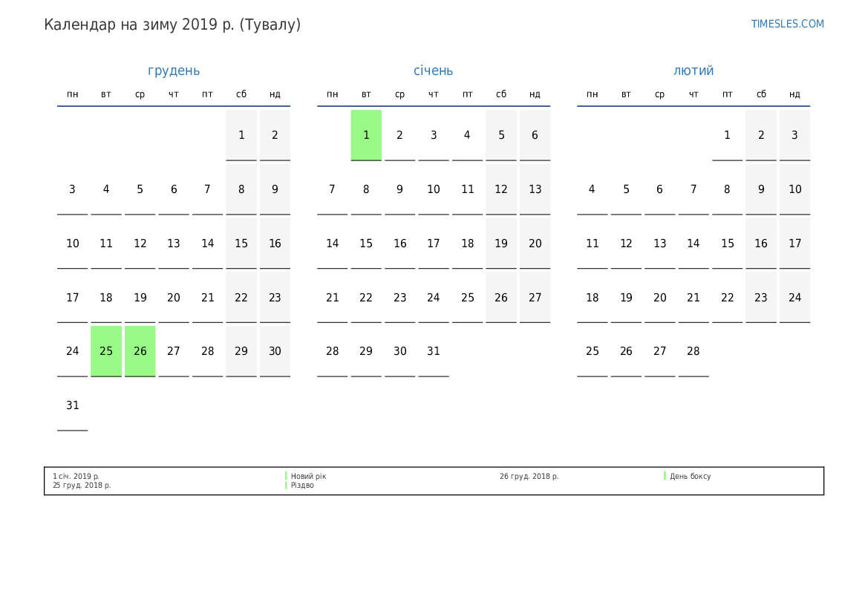Select green December 26 Boxing Day cell
This screenshot has height=614, width=868.
point(140,351)
